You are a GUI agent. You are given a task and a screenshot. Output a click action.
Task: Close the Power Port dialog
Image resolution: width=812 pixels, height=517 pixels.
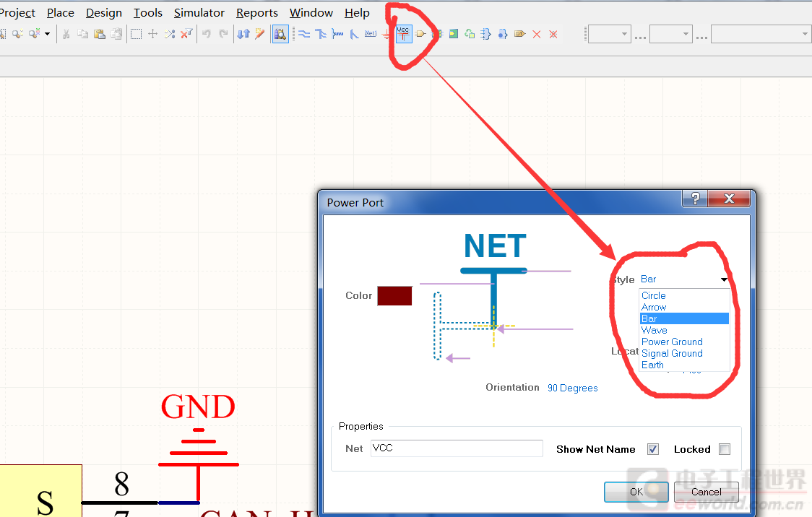tap(729, 199)
